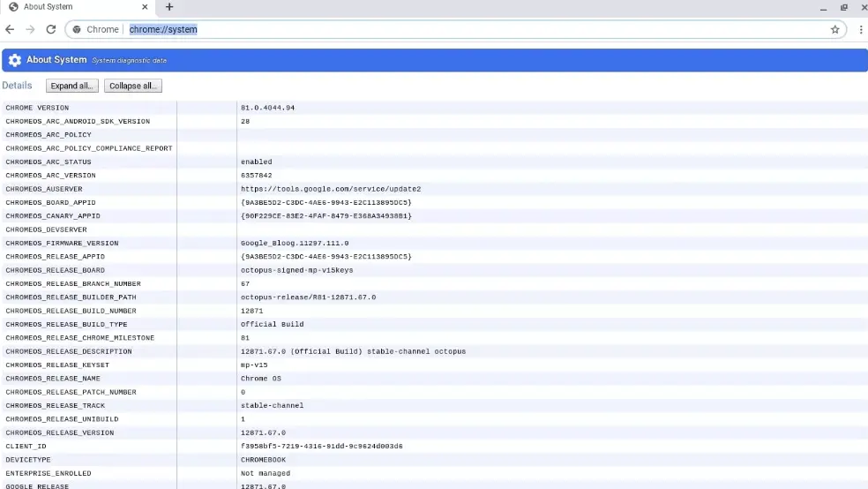Click the build type value Official Build
This screenshot has width=868, height=489.
coord(273,325)
